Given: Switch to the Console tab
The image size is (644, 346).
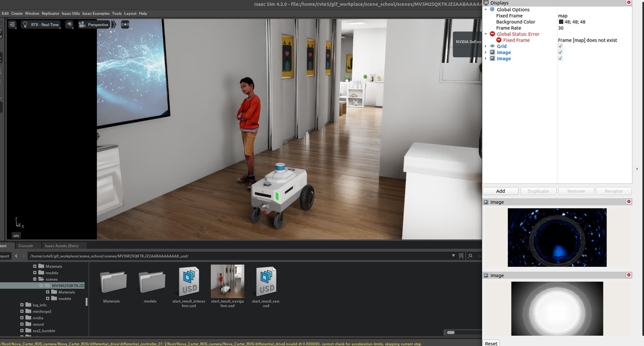Looking at the screenshot, I should (x=26, y=246).
